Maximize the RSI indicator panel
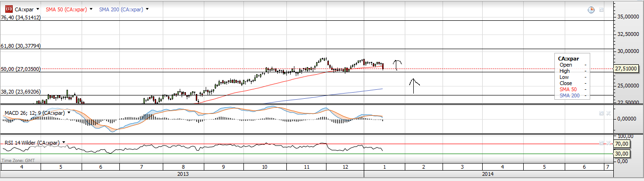644x181 pixels. [x=602, y=143]
